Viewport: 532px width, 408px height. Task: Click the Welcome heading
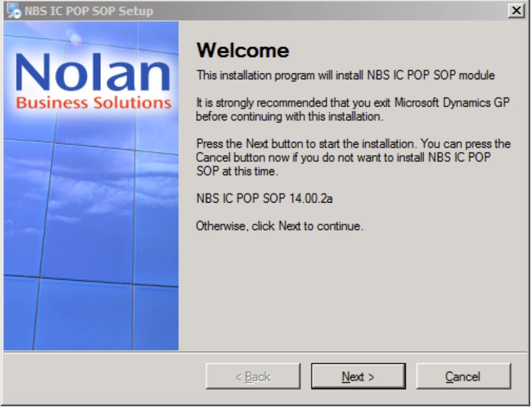(x=242, y=50)
